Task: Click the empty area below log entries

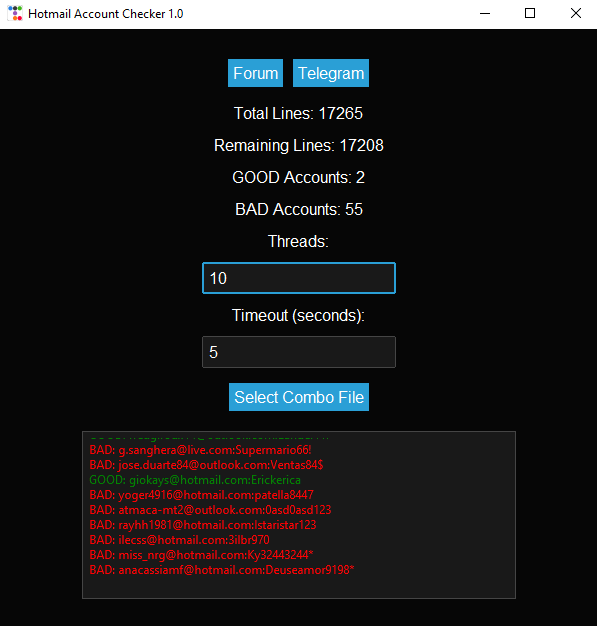Action: [299, 587]
